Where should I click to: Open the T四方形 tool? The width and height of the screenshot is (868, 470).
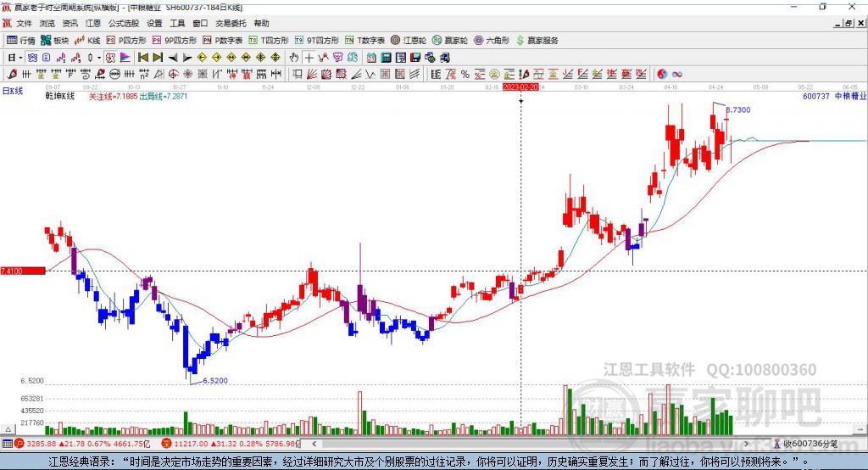[269, 41]
